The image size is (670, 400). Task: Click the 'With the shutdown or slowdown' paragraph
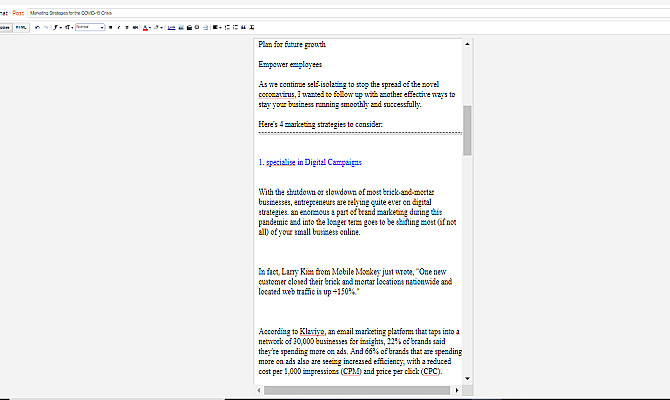(x=357, y=212)
